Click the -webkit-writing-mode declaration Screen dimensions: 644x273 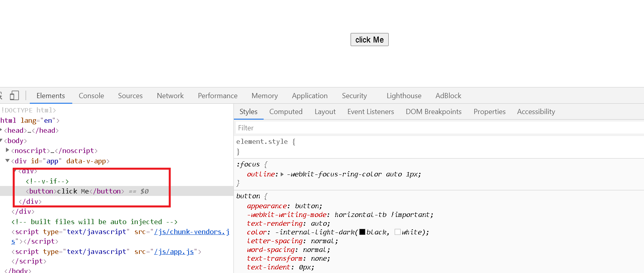[x=340, y=215]
